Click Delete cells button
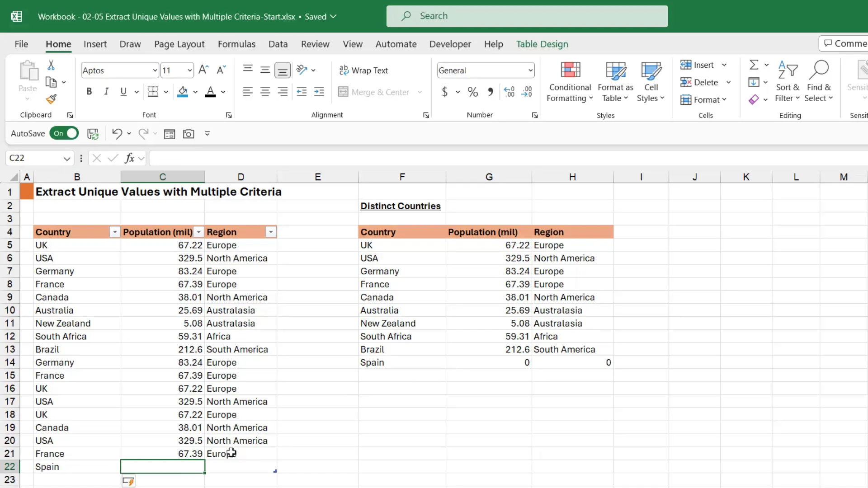868x488 pixels. pyautogui.click(x=699, y=82)
